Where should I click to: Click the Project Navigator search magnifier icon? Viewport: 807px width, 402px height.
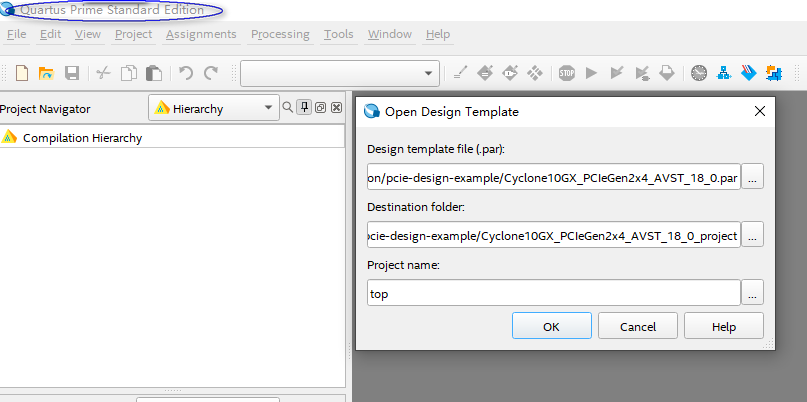click(x=288, y=108)
